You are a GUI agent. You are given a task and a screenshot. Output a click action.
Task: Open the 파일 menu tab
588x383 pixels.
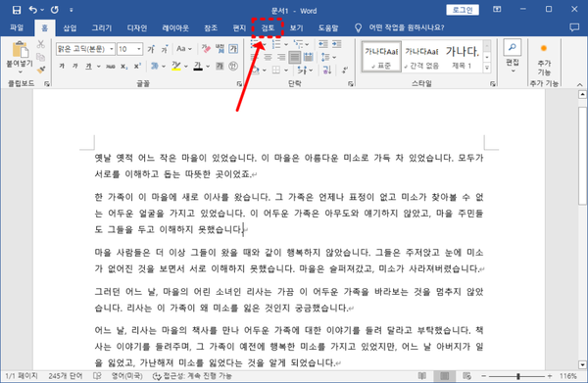[17, 27]
